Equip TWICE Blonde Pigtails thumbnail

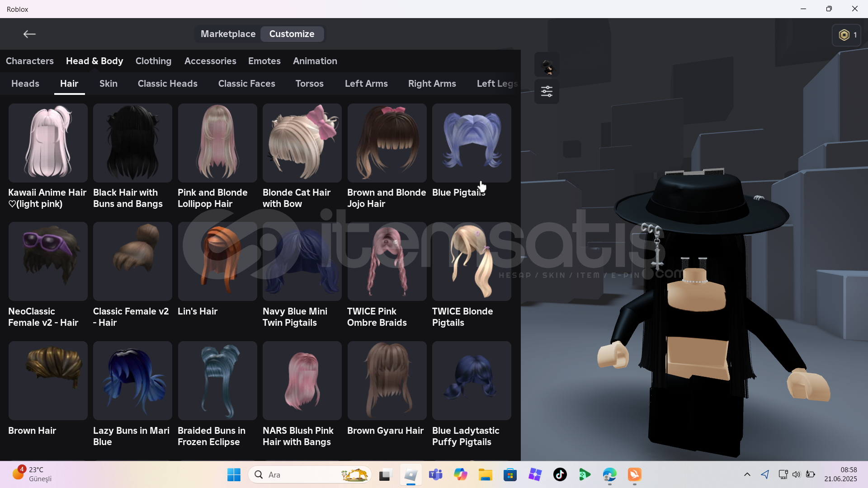(x=472, y=261)
